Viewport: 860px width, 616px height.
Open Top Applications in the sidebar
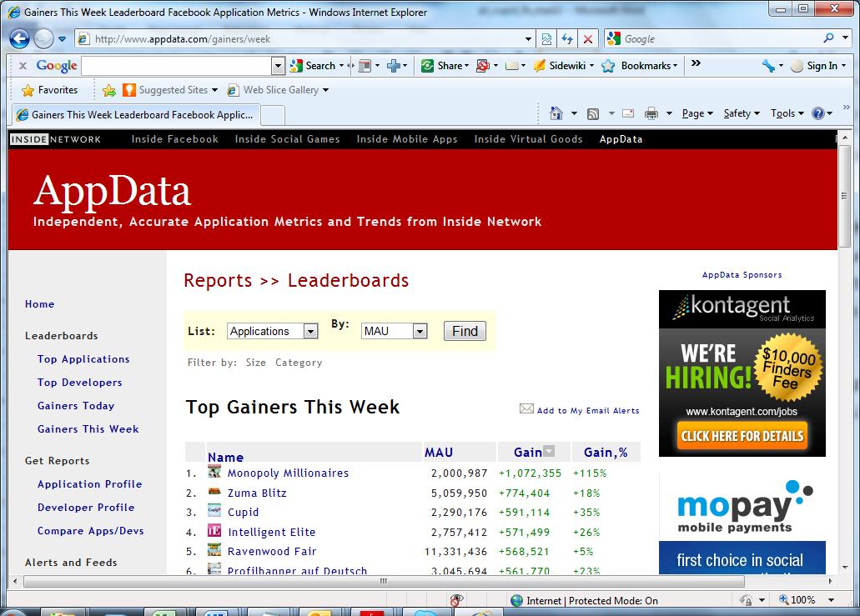(x=83, y=359)
